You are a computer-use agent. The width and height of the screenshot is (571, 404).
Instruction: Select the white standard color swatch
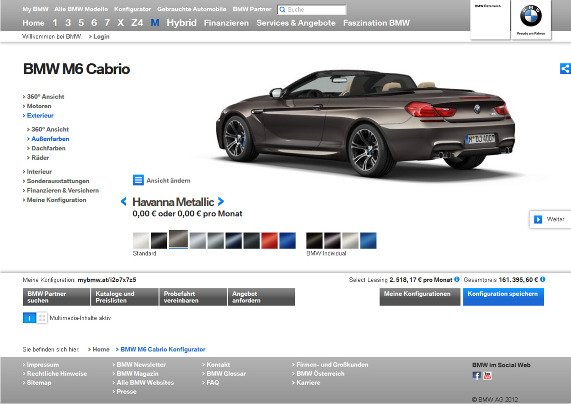[141, 241]
